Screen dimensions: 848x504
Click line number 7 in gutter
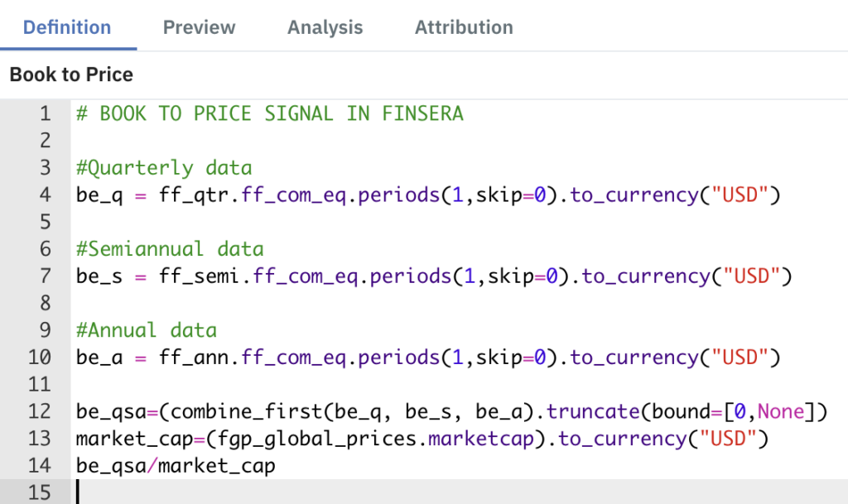(x=46, y=276)
